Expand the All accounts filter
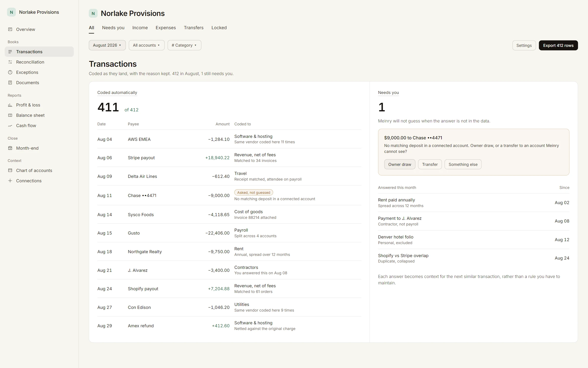The width and height of the screenshot is (588, 368). coord(147,45)
